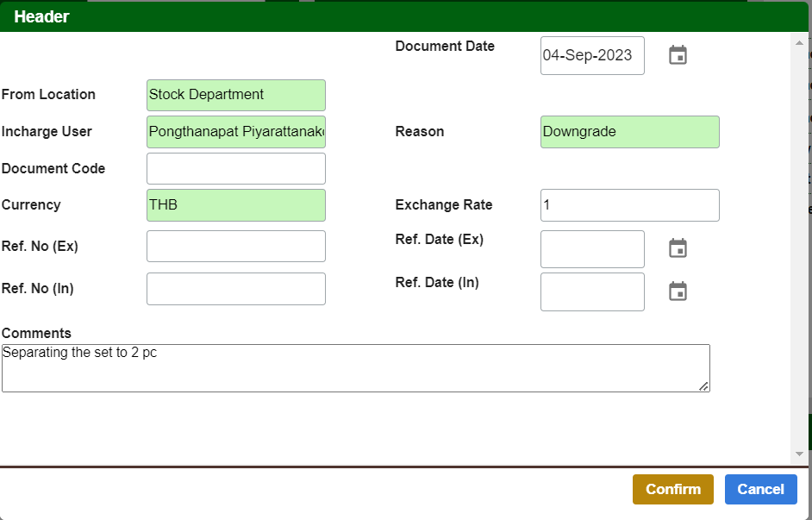Click the Ref. No (In) text box

tap(236, 289)
